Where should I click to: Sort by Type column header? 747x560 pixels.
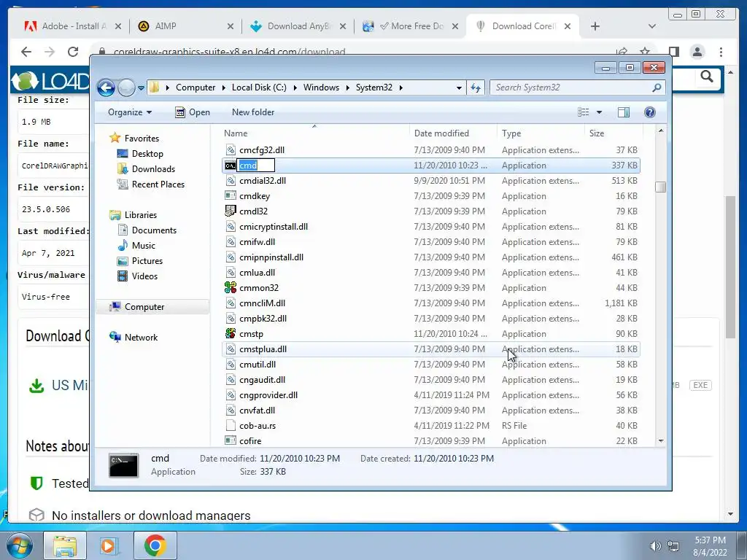541,134
